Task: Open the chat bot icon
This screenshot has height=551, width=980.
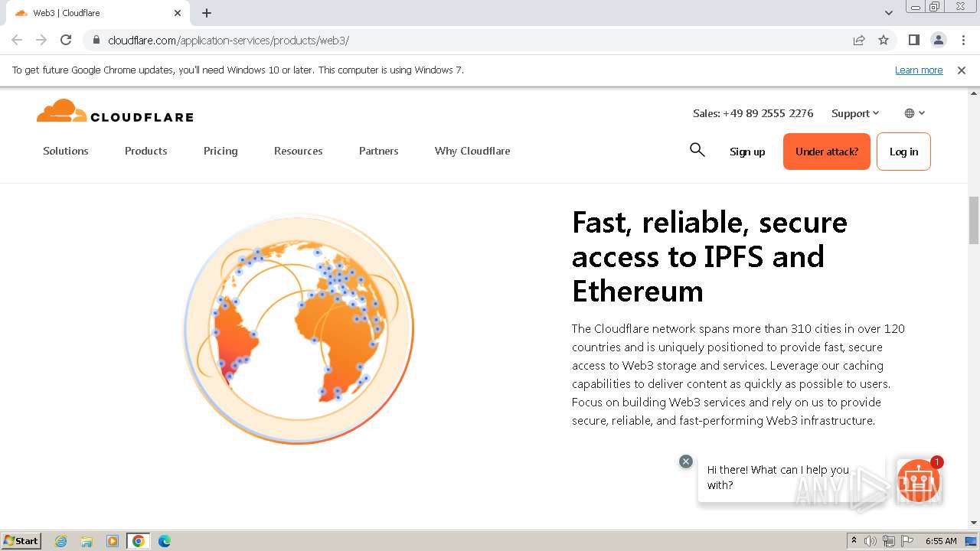Action: [x=918, y=480]
